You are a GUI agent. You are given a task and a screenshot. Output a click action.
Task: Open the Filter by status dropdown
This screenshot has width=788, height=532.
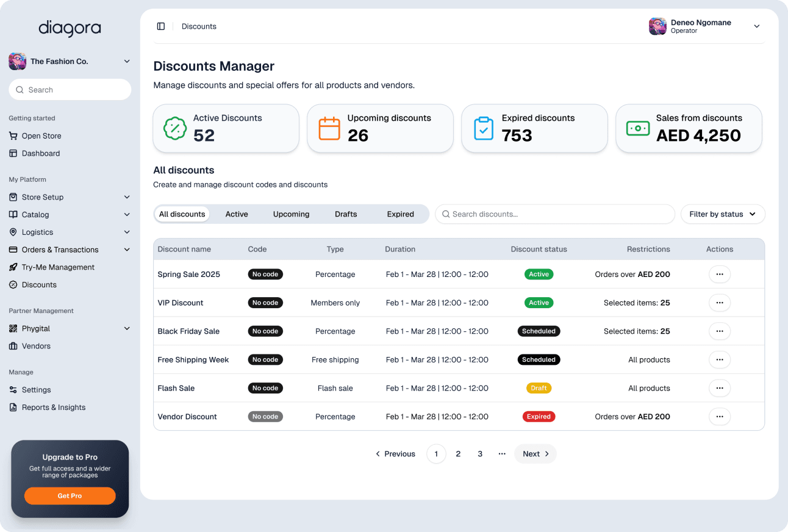coord(723,214)
